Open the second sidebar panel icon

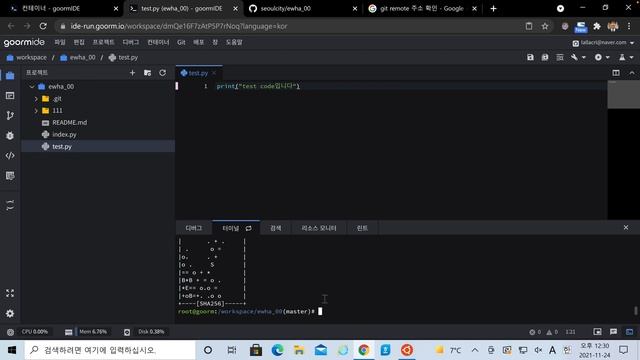10,96
